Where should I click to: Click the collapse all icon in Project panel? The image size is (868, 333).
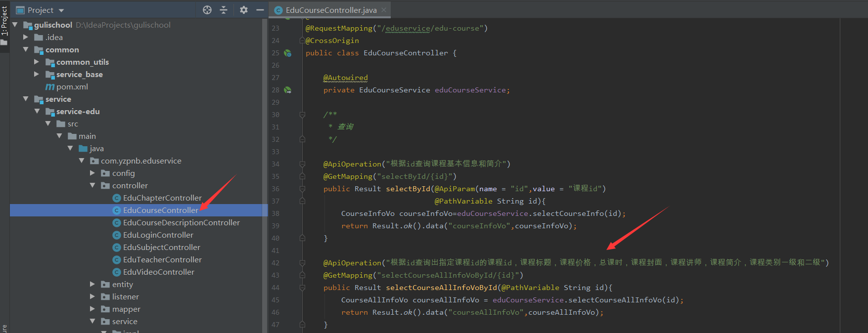coord(224,10)
